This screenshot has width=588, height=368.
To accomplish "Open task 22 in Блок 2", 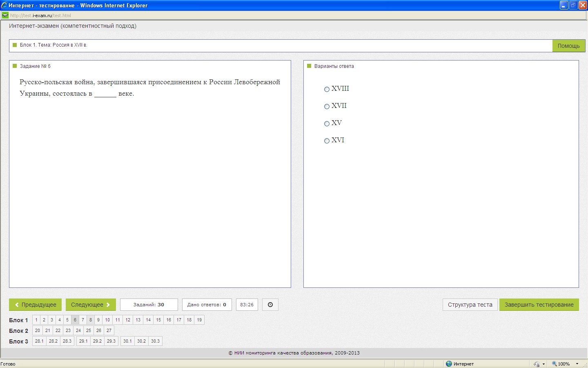I will point(58,330).
